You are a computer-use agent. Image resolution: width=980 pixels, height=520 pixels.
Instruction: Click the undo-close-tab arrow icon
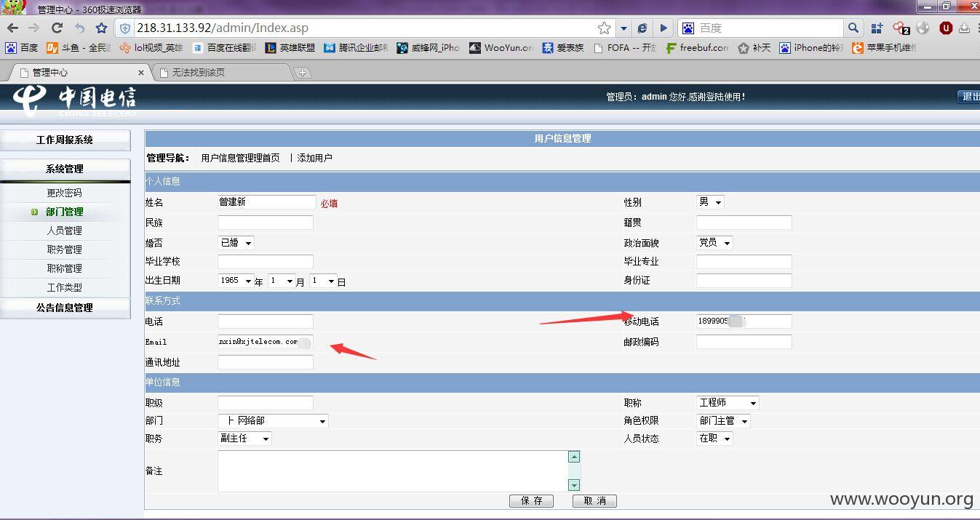coord(79,28)
